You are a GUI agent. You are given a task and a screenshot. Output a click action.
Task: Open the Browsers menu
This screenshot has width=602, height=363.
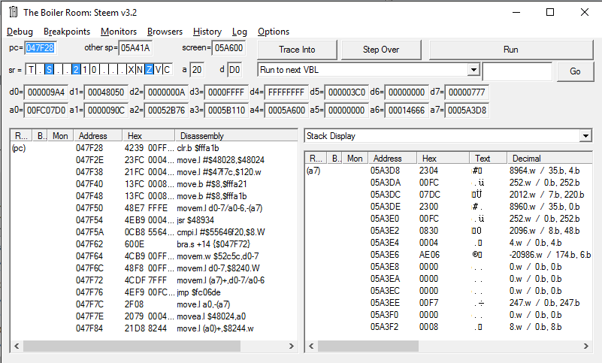pyautogui.click(x=165, y=31)
